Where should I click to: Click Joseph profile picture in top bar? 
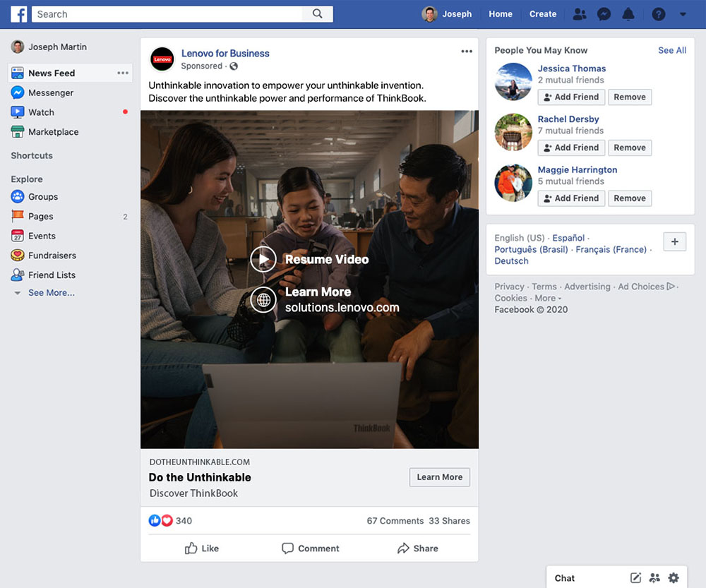pos(429,14)
